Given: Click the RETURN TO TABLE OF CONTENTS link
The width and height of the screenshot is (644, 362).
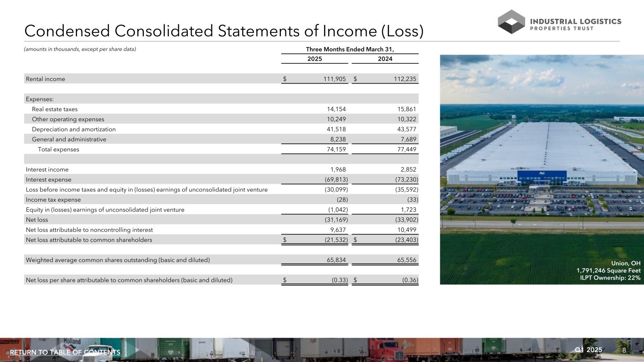Looking at the screenshot, I should pos(65,353).
